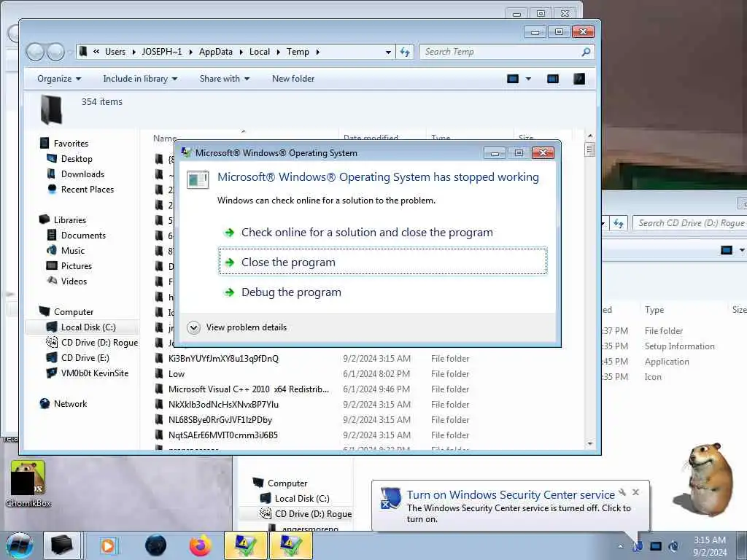This screenshot has width=747, height=560.
Task: Click Users in the address breadcrumb
Action: [x=115, y=52]
